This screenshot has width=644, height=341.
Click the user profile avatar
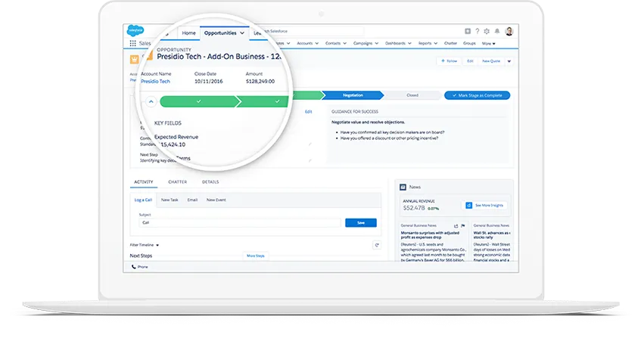click(509, 31)
